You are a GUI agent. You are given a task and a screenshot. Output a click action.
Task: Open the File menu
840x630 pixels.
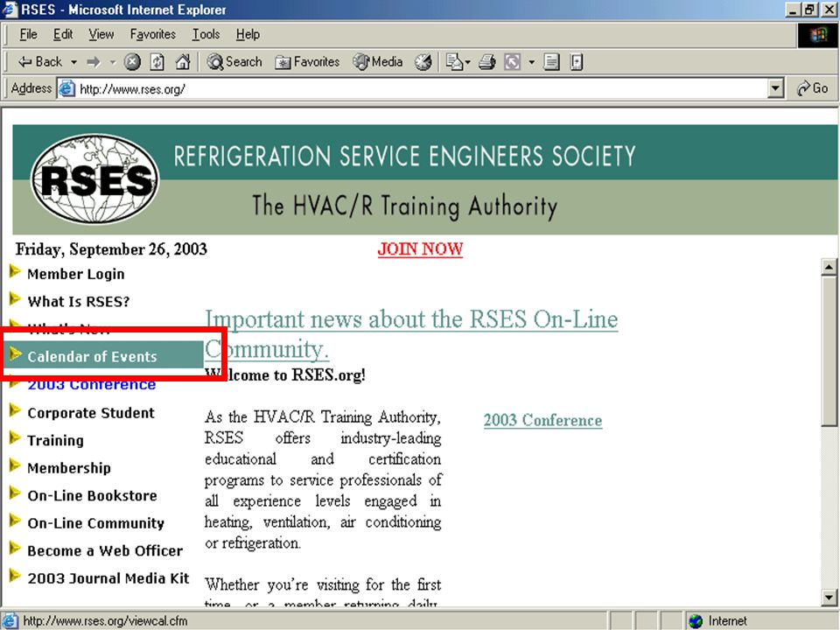28,34
